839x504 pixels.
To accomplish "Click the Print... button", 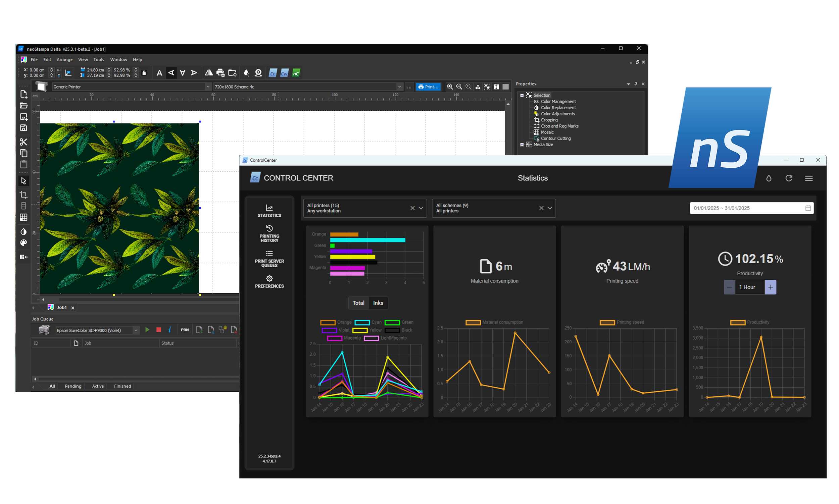I will [x=428, y=87].
